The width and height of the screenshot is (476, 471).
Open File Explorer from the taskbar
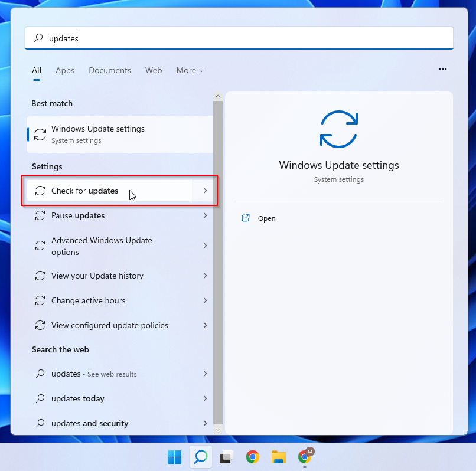click(279, 457)
